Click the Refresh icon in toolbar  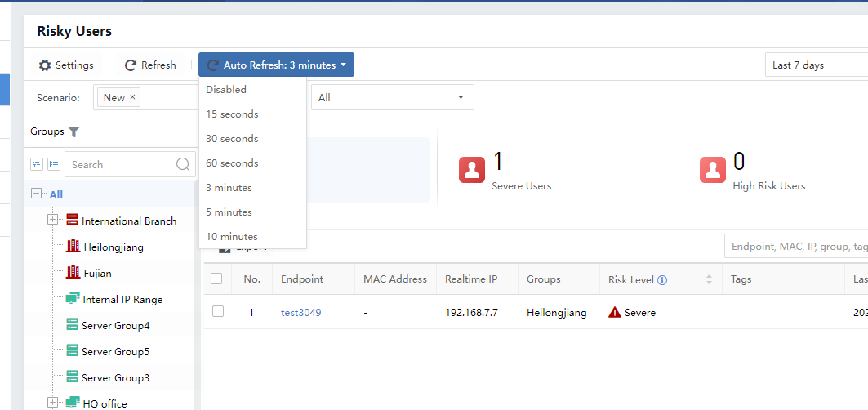click(x=131, y=65)
